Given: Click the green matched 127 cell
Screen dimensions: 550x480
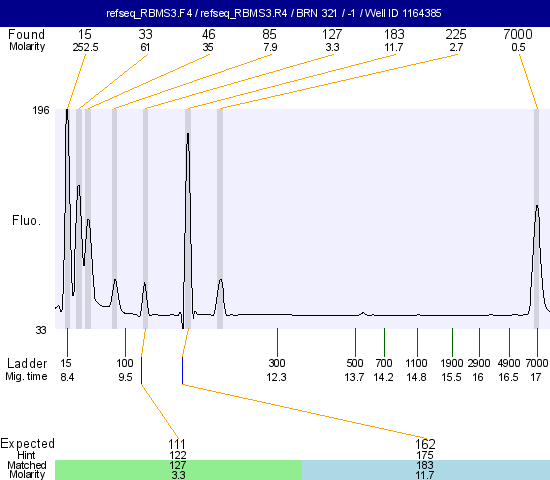Looking at the screenshot, I should click(179, 470).
